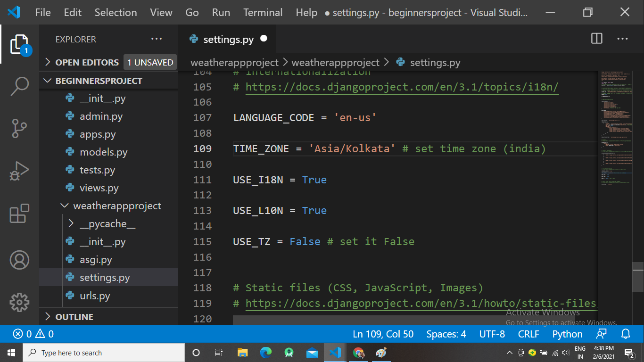Open the Accounts menu in the Activity Bar
Screen dimensions: 644x362
click(x=19, y=259)
